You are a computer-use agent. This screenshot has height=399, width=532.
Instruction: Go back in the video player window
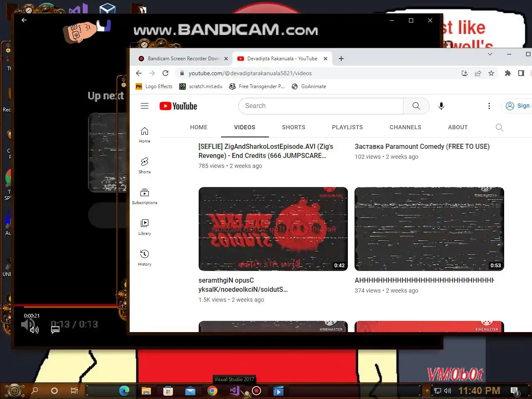(24, 20)
